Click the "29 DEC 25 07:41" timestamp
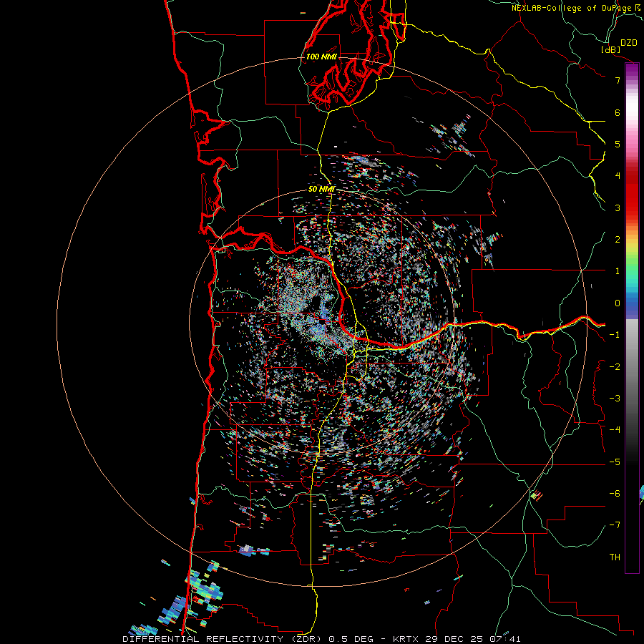The image size is (644, 644). [x=472, y=639]
